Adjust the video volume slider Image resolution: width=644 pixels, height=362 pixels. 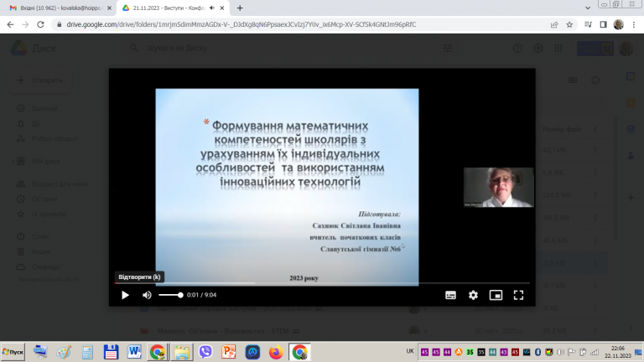click(171, 295)
